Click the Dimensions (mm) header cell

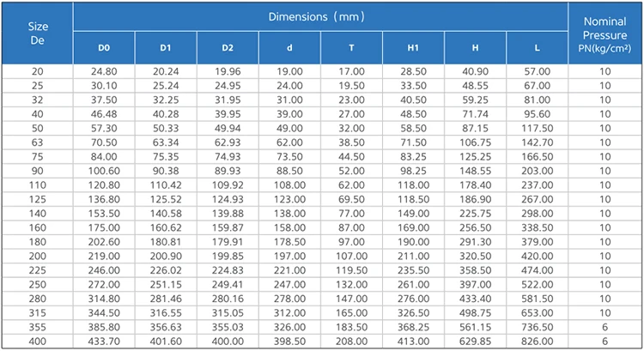click(319, 16)
